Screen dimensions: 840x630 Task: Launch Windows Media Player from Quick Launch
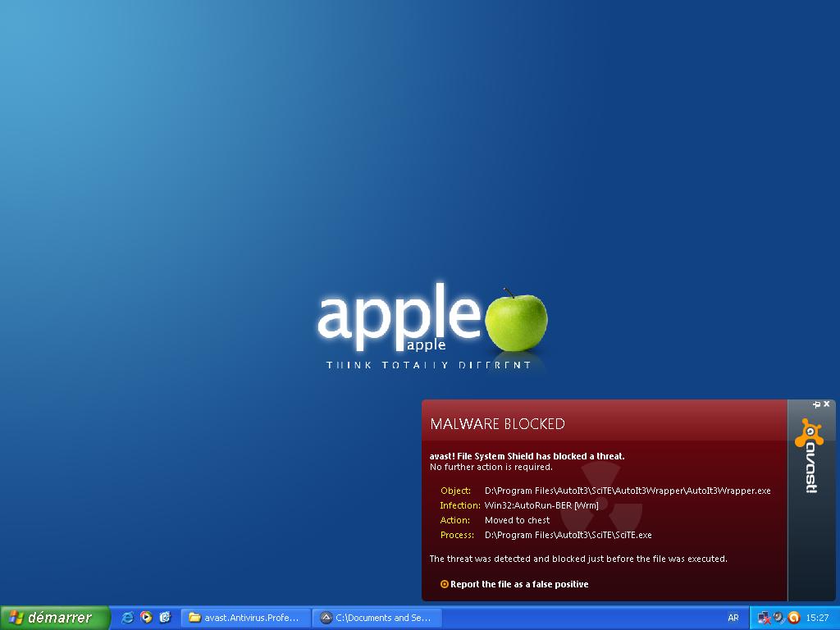pyautogui.click(x=146, y=618)
